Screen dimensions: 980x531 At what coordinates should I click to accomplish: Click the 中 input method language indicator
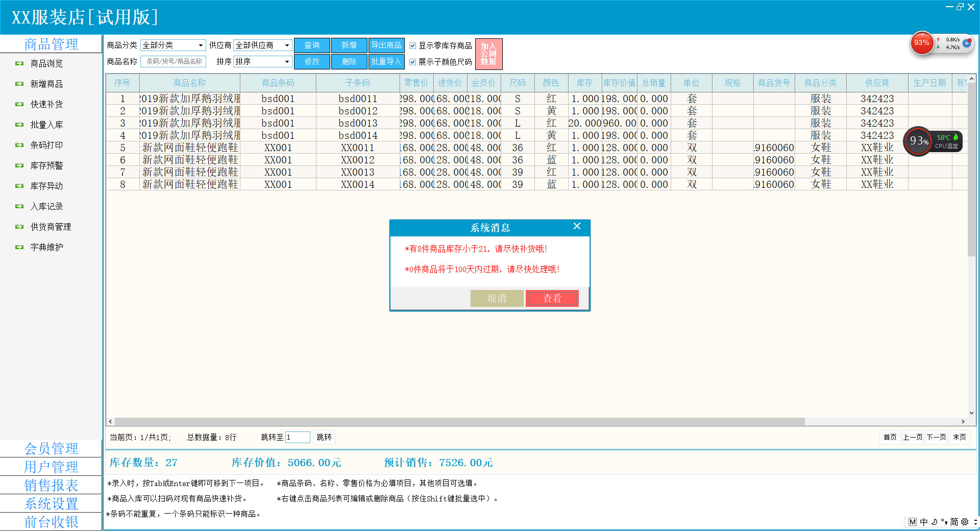pos(924,522)
